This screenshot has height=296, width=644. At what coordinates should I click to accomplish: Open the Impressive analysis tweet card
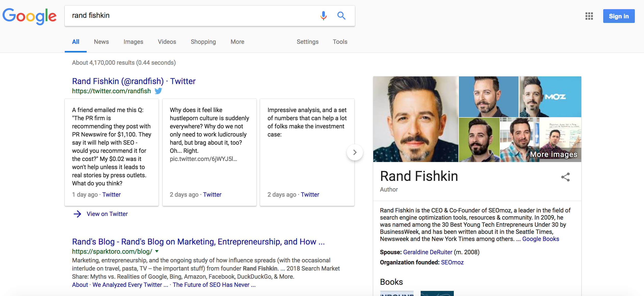coord(307,152)
